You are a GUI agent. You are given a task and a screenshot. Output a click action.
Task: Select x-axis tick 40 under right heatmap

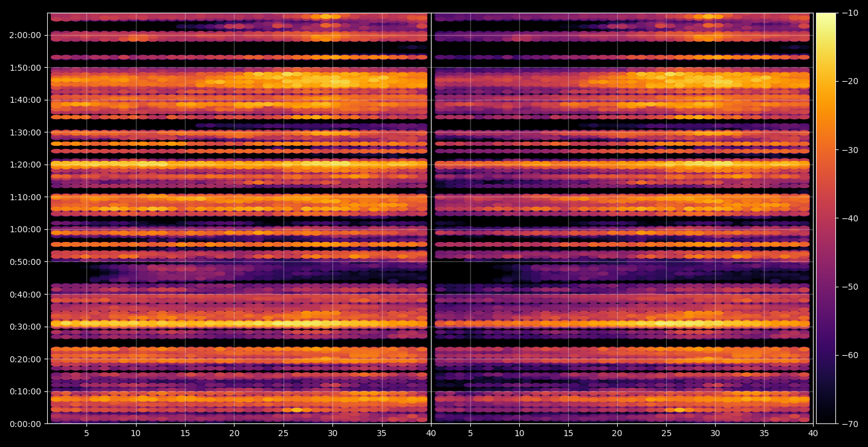(813, 433)
